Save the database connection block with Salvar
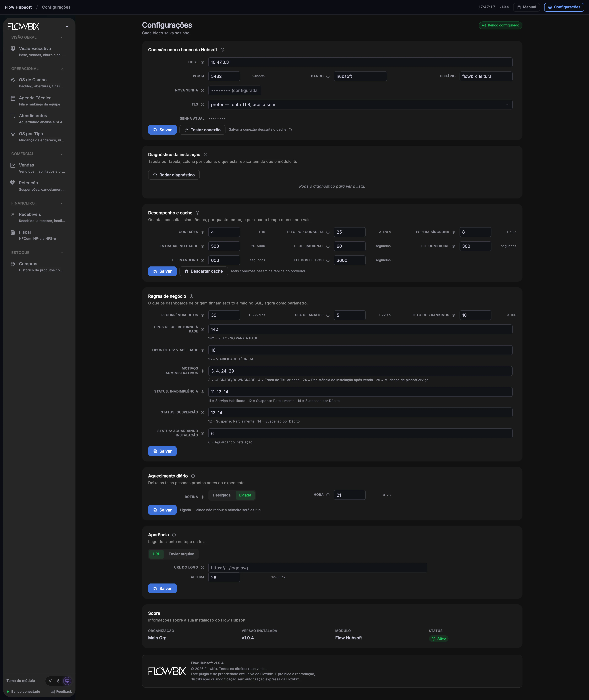This screenshot has height=700, width=589. pyautogui.click(x=162, y=130)
